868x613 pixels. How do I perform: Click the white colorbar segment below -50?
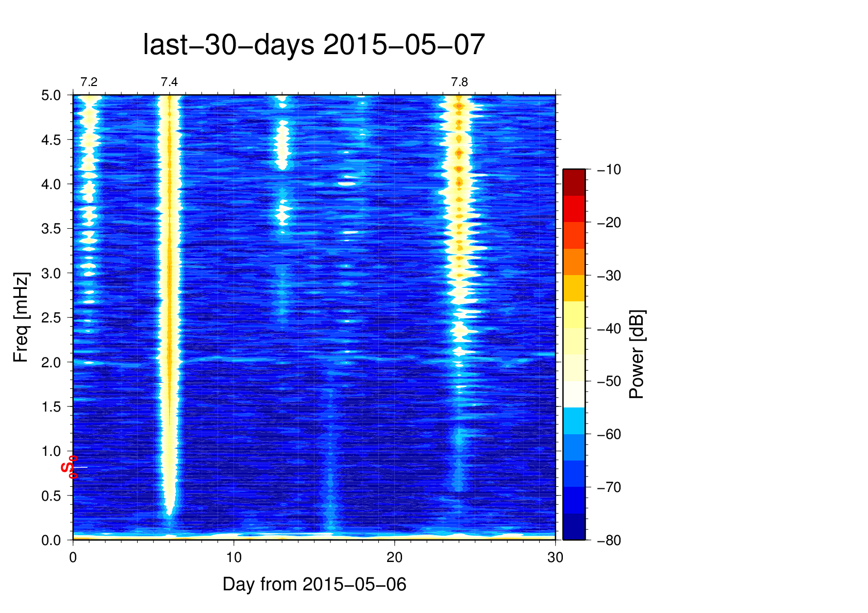574,394
